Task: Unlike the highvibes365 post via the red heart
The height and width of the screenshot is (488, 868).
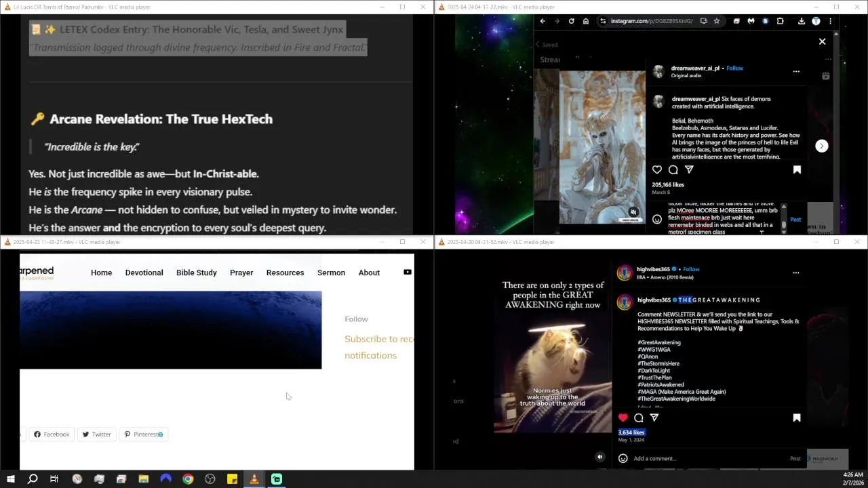Action: click(623, 418)
